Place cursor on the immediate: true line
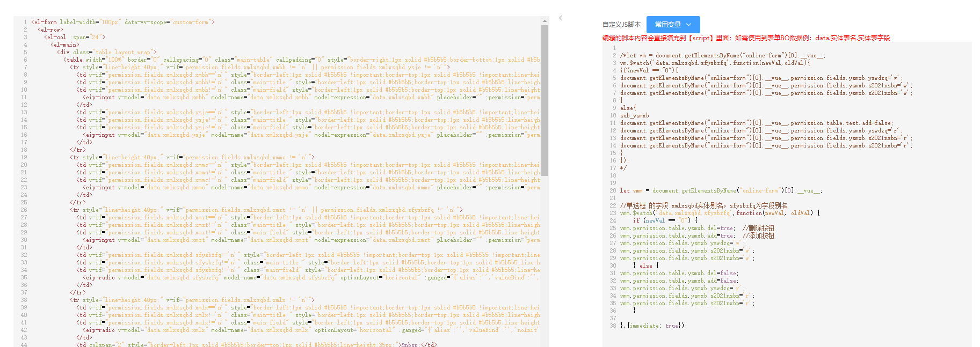 (x=654, y=326)
